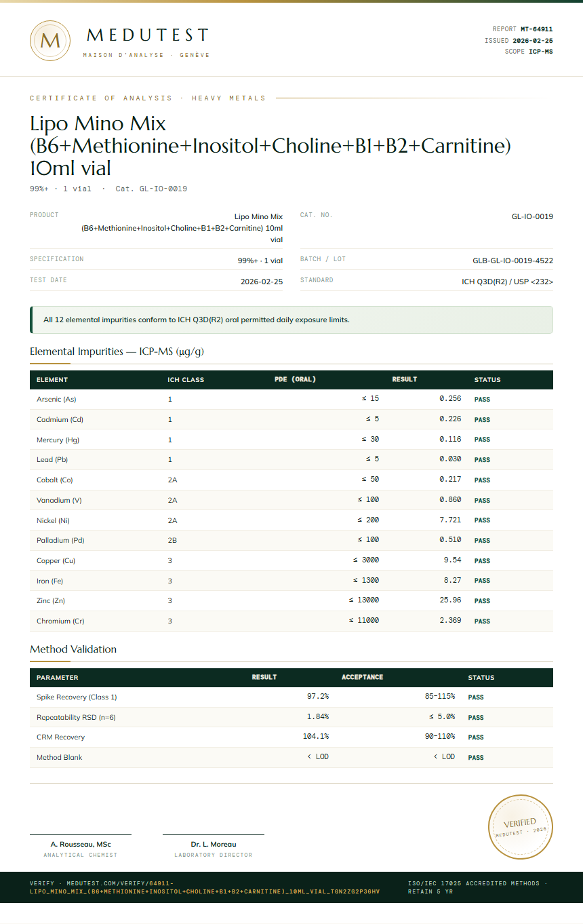Select Zinc result 25.96
Screen dimensions: 583x924
coord(451,600)
